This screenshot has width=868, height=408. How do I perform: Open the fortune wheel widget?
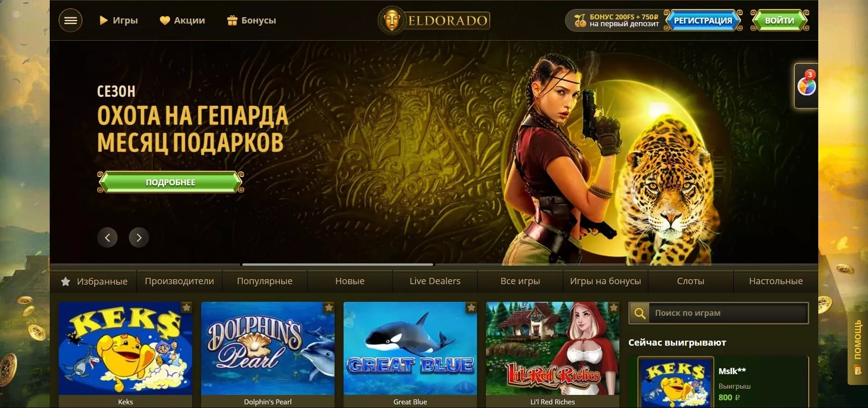click(807, 85)
